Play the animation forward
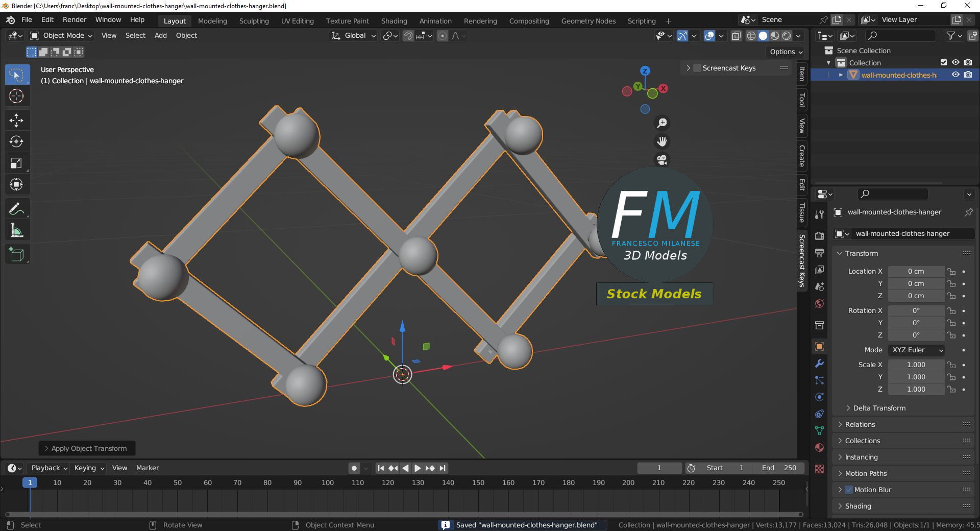Image resolution: width=980 pixels, height=531 pixels. 418,468
